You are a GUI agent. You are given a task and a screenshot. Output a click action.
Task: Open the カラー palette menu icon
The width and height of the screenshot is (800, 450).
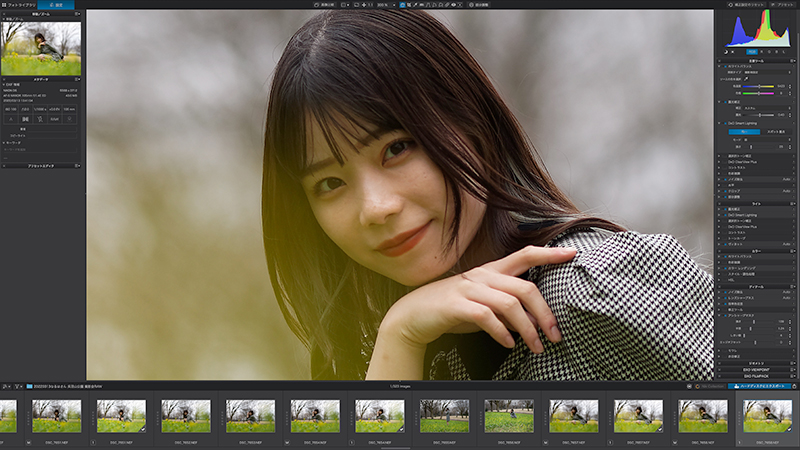pos(793,251)
